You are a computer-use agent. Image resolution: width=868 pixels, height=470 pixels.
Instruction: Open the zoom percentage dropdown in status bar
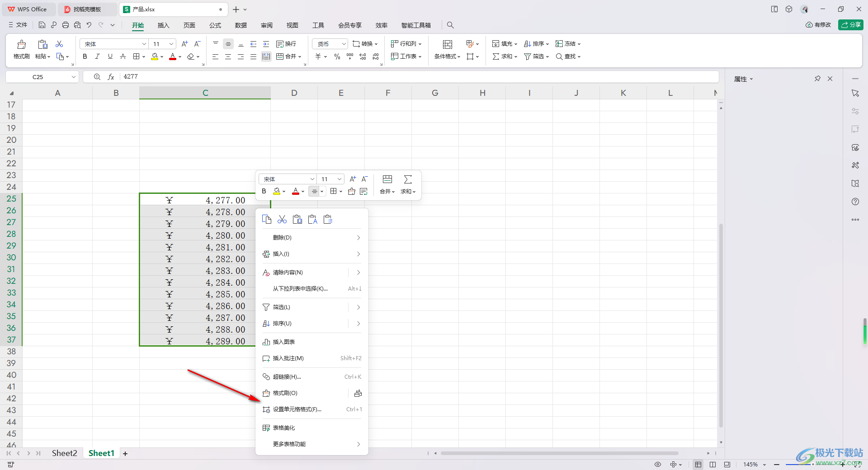click(764, 465)
